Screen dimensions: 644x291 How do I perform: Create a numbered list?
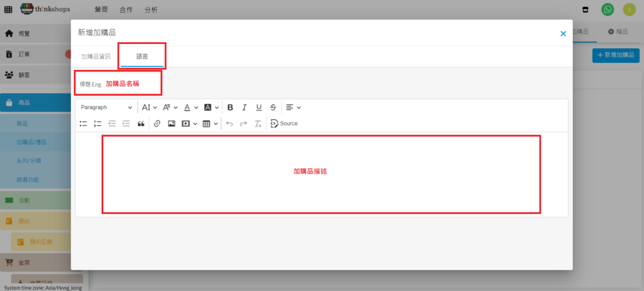pyautogui.click(x=97, y=123)
